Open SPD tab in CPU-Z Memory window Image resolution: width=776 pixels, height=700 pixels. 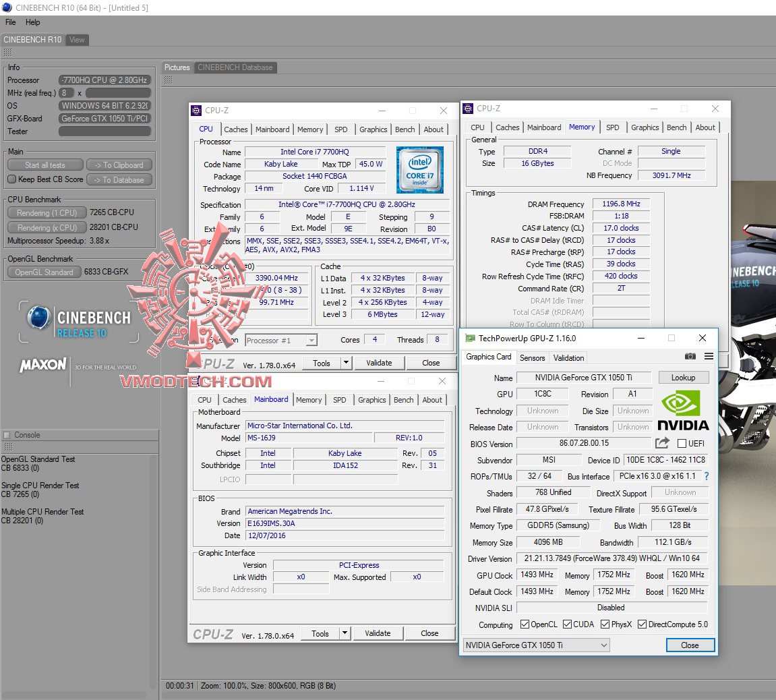tap(613, 127)
